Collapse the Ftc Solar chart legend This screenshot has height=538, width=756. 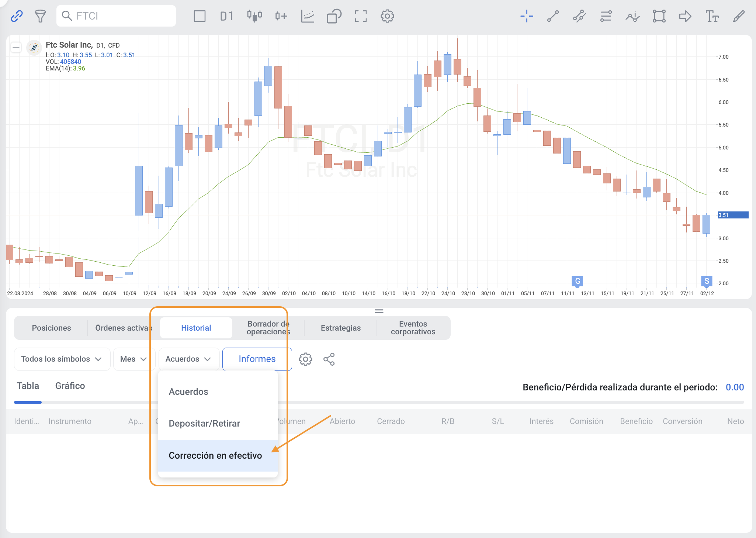pyautogui.click(x=16, y=47)
